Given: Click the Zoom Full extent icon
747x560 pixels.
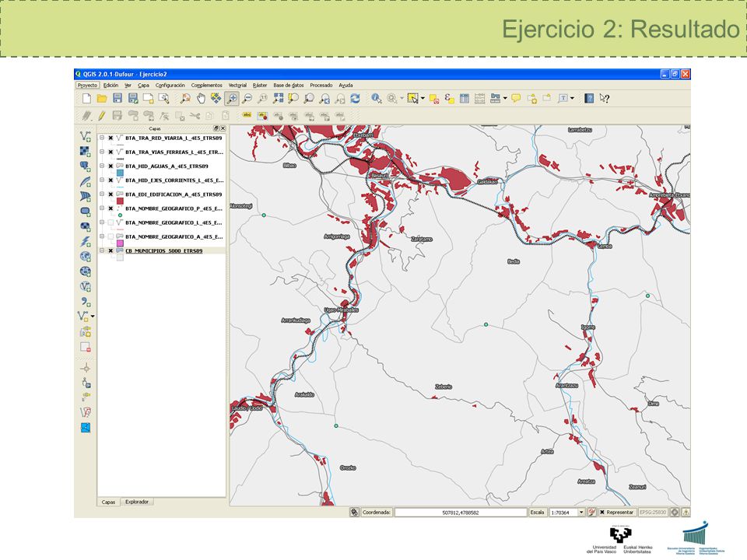Looking at the screenshot, I should coord(279,99).
